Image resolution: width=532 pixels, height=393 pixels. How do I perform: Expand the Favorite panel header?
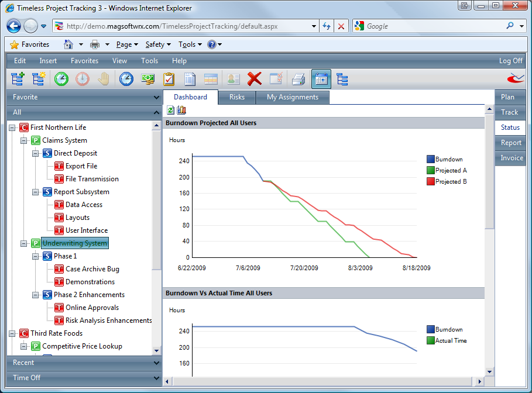[x=84, y=97]
